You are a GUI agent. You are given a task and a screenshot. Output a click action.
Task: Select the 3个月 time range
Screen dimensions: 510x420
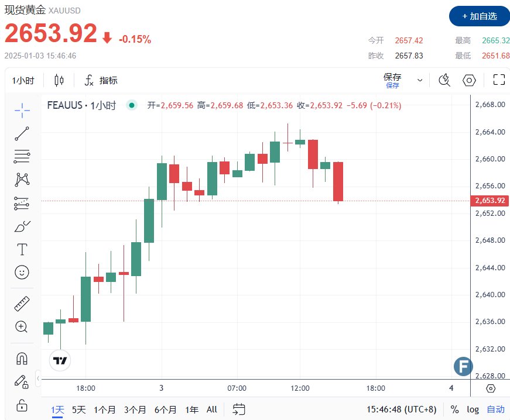point(136,409)
